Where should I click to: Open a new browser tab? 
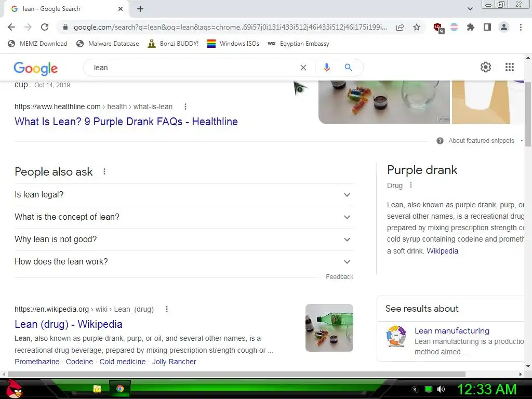pyautogui.click(x=140, y=9)
